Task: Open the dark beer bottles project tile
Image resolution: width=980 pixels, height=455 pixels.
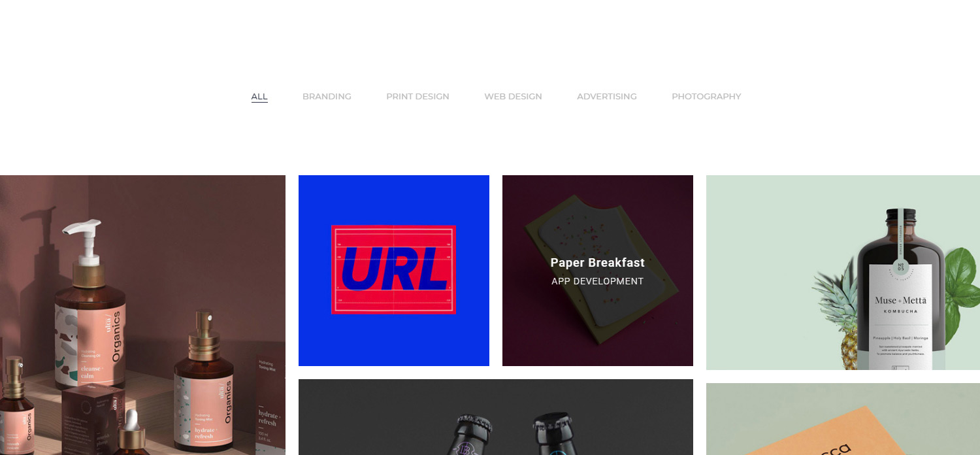Action: coord(496,417)
